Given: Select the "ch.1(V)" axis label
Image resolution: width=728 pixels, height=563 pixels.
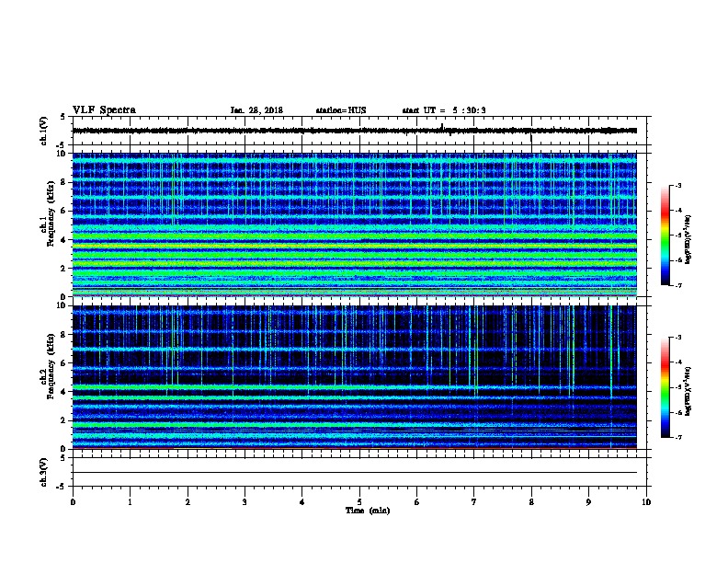Looking at the screenshot, I should coord(43,131).
